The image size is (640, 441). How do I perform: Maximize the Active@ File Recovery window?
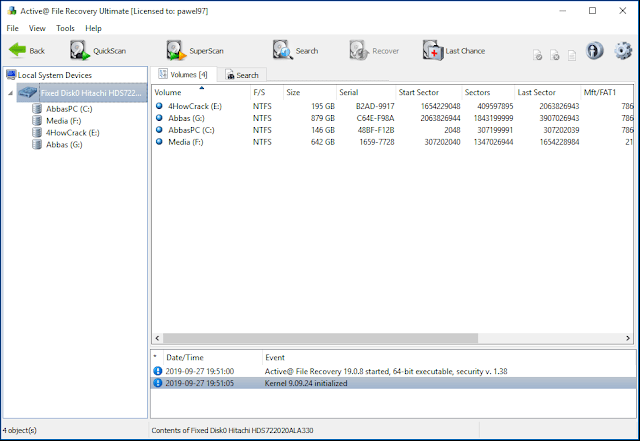click(x=593, y=11)
